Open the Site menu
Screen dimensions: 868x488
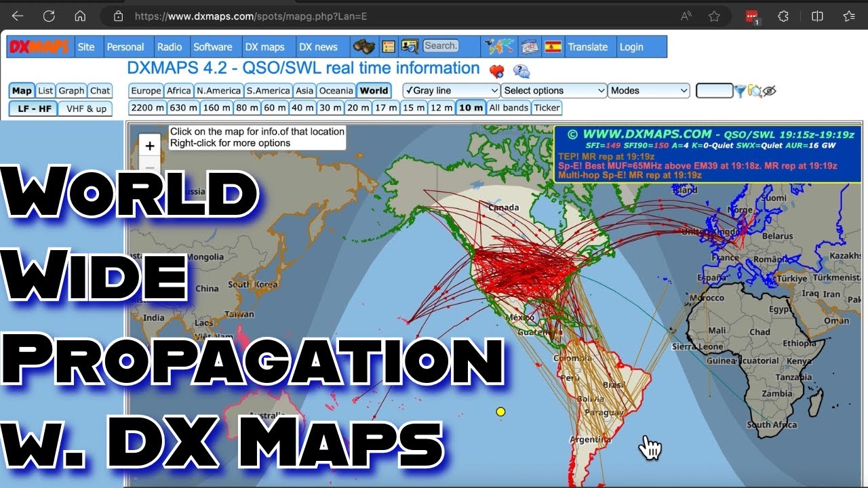[x=86, y=47]
